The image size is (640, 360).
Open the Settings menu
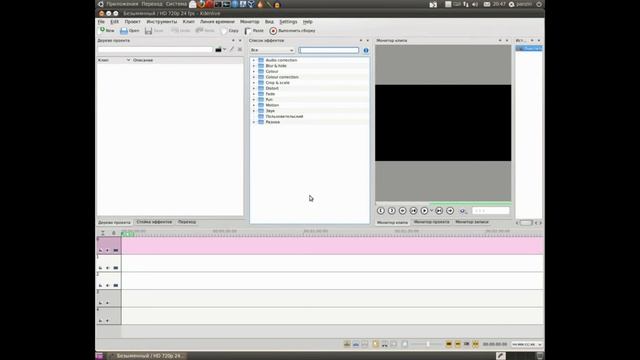pos(288,22)
